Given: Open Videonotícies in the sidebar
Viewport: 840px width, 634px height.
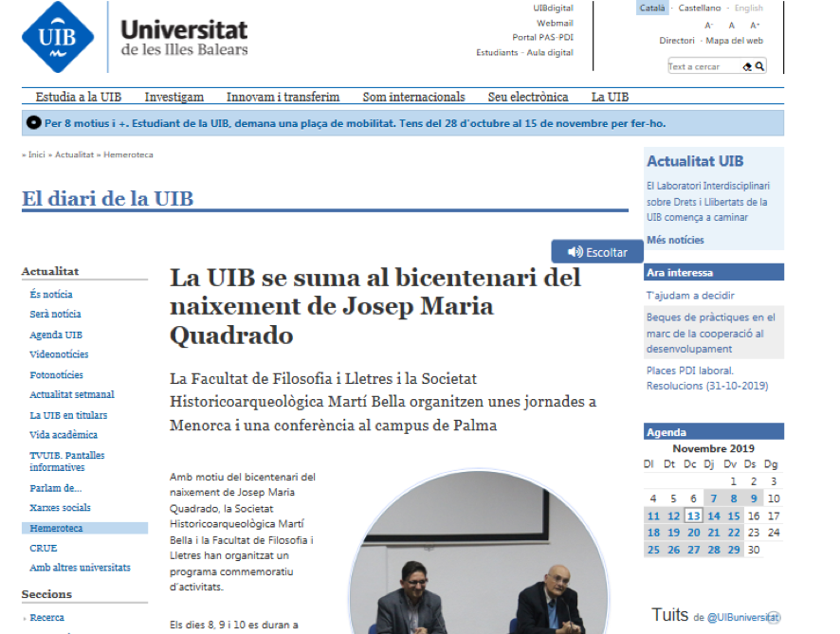Looking at the screenshot, I should tap(59, 354).
